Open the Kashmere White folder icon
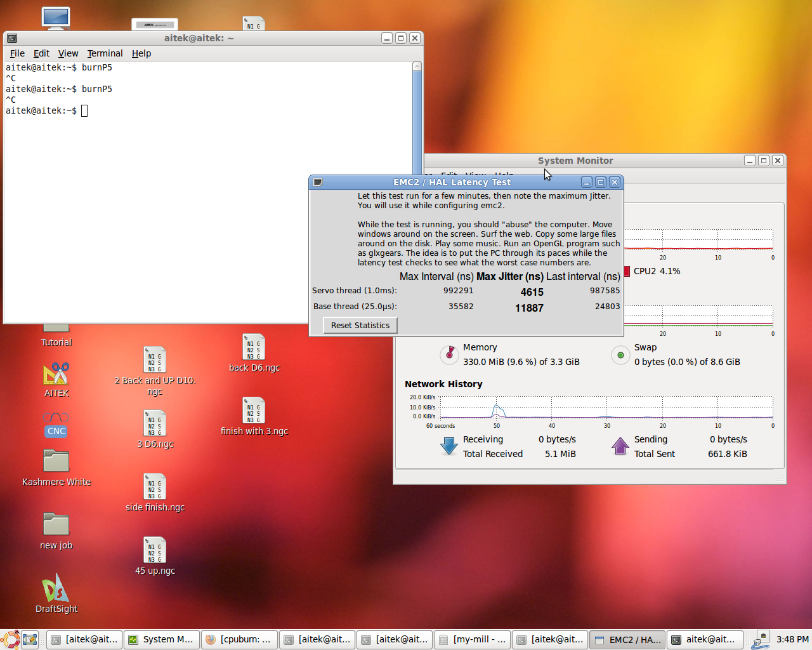This screenshot has width=812, height=650. [x=56, y=461]
